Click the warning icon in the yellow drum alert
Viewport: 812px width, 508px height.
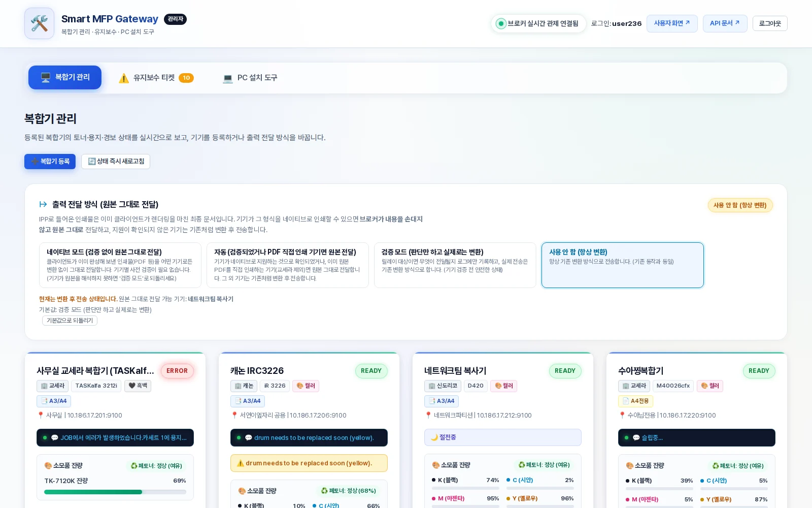pyautogui.click(x=241, y=463)
